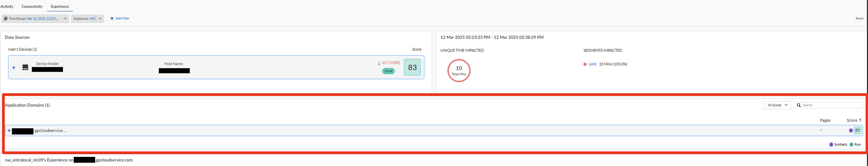
Task: Expand the Subtenant NIC dropdown
Action: (x=87, y=19)
